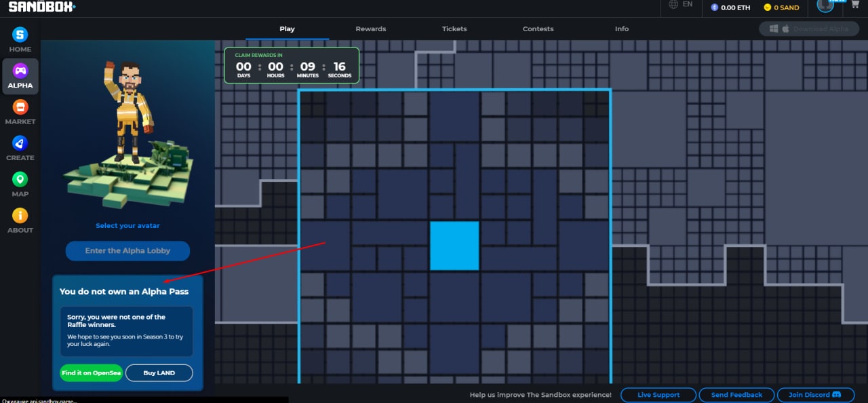Open the Home sidebar icon
Image resolution: width=868 pixels, height=403 pixels.
[x=20, y=40]
